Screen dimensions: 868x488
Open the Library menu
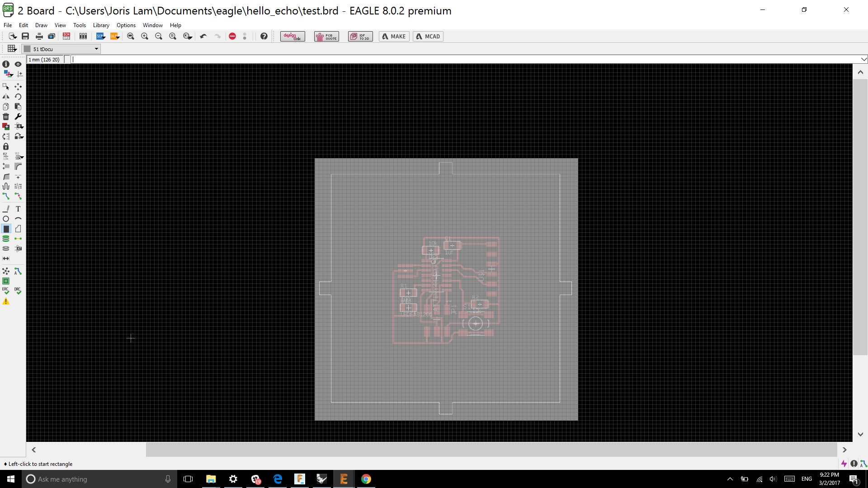point(101,25)
